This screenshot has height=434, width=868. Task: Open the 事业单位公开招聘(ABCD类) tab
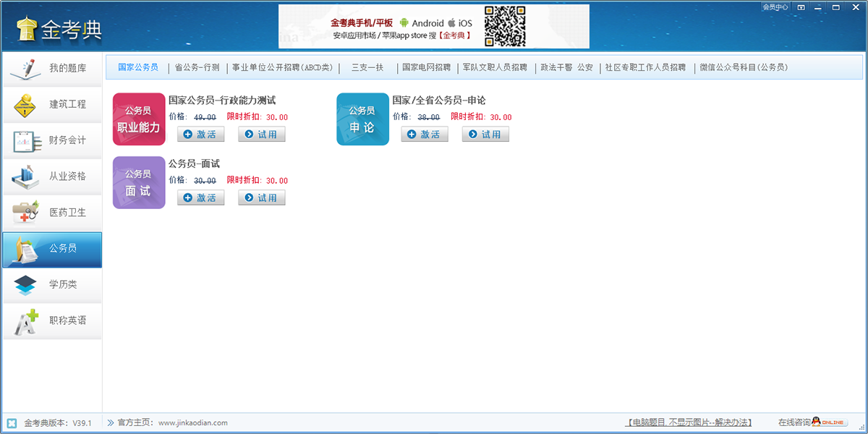pos(283,68)
